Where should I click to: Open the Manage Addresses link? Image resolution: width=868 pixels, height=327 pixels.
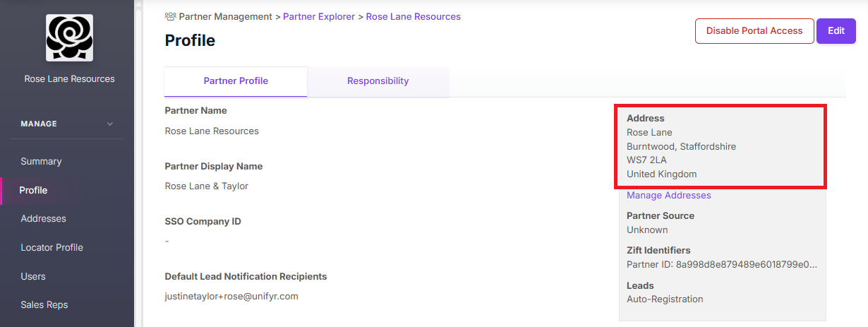coord(668,196)
